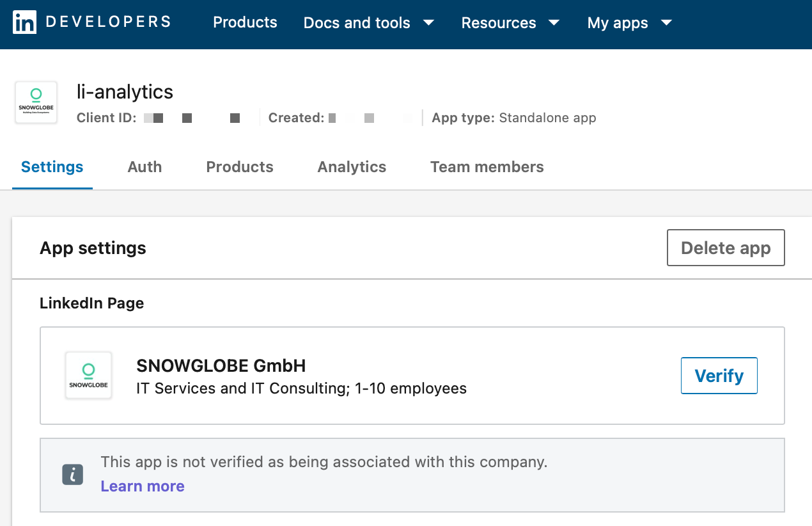Screen dimensions: 812x526
Task: Click the li-analytics Snowglobe app logo
Action: (36, 102)
